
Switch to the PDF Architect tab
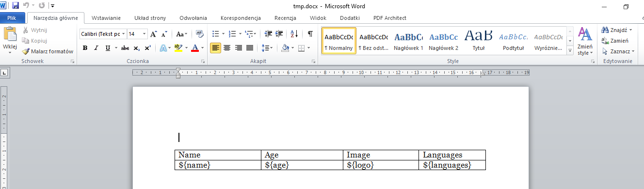[x=390, y=18]
